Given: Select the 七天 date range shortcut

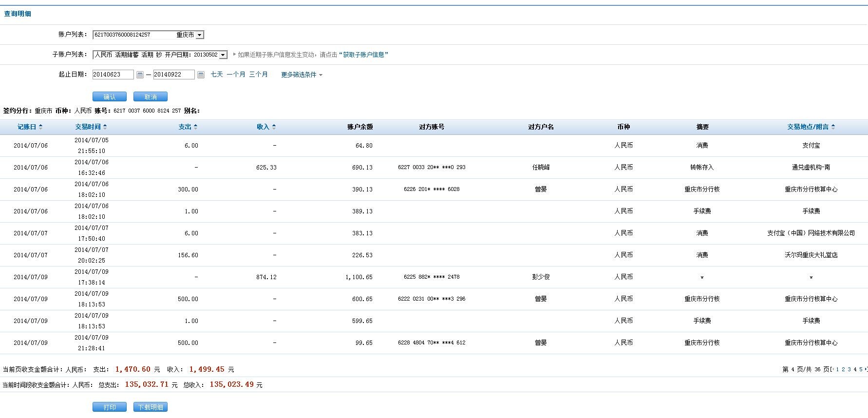Looking at the screenshot, I should [x=217, y=75].
